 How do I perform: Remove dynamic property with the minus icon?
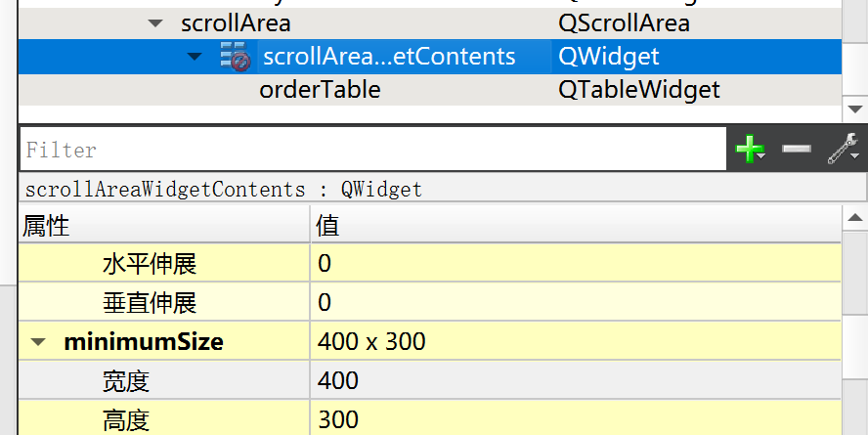(x=797, y=149)
